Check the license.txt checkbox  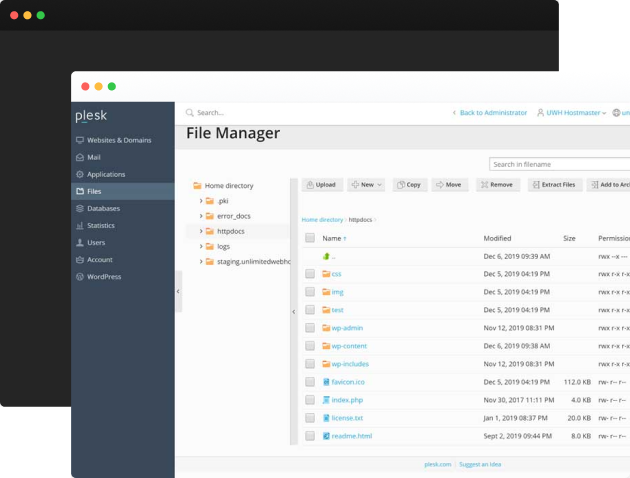[x=310, y=418]
